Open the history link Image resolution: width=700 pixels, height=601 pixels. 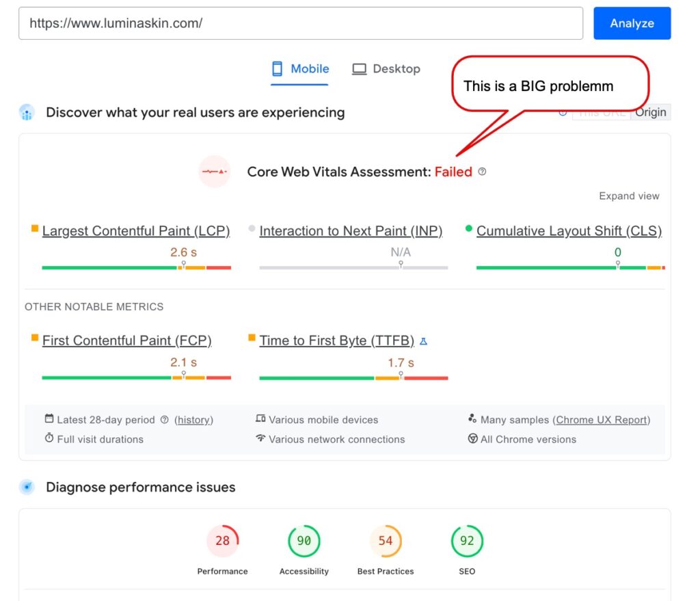tap(193, 420)
